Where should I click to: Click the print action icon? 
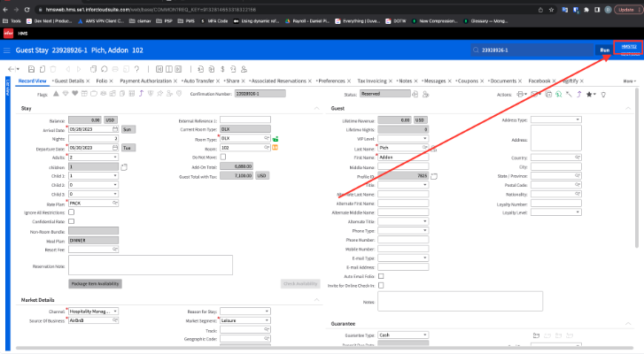[520, 95]
